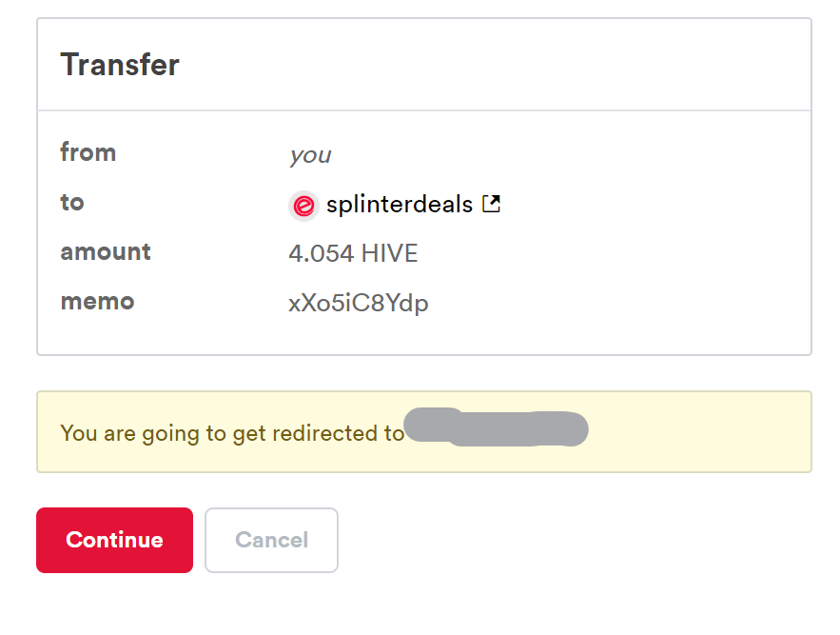Select the "to" field label

[x=72, y=202]
